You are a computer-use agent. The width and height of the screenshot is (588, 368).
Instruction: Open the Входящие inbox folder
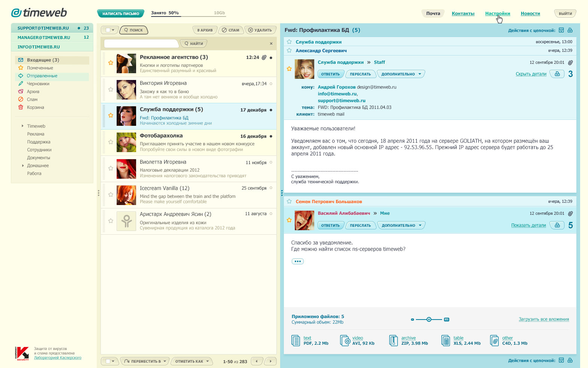coord(52,60)
